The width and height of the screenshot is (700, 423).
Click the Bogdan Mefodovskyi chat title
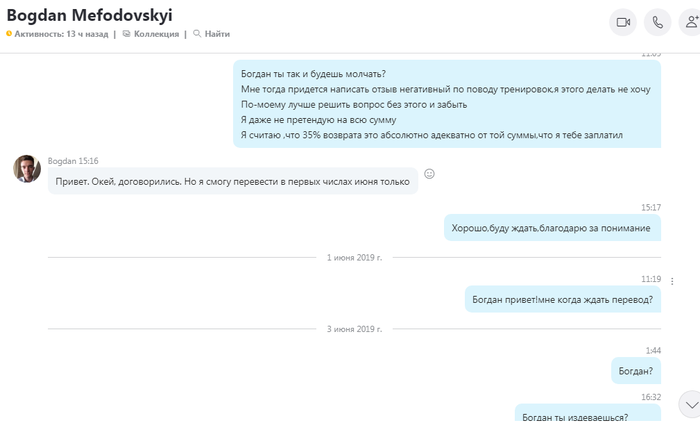pyautogui.click(x=88, y=15)
